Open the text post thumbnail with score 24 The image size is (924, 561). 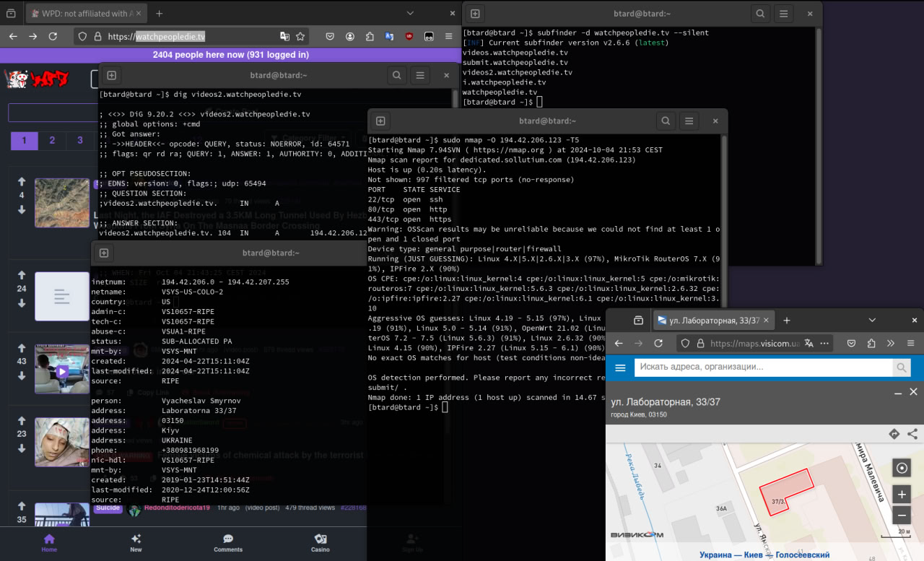pyautogui.click(x=62, y=296)
